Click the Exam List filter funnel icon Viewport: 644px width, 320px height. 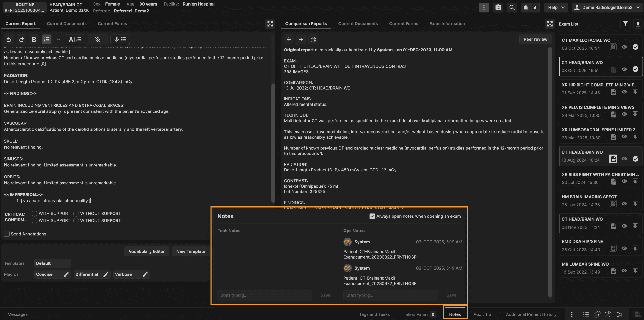[625, 24]
